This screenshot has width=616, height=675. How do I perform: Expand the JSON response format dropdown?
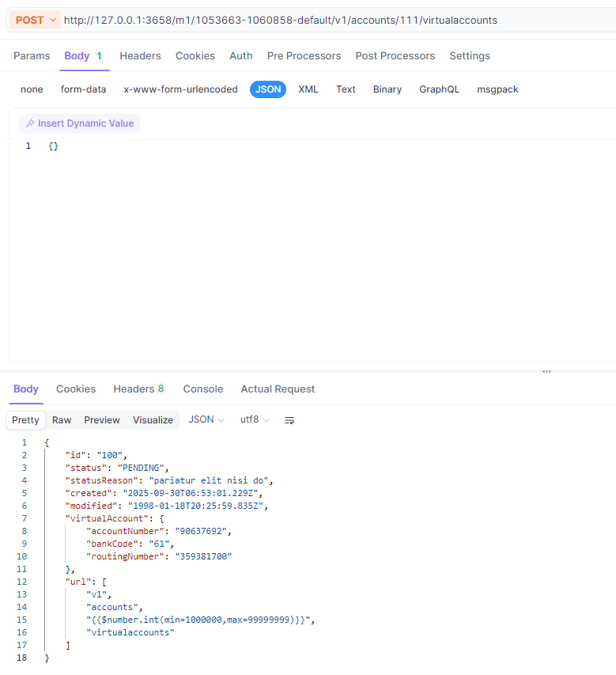pos(206,420)
